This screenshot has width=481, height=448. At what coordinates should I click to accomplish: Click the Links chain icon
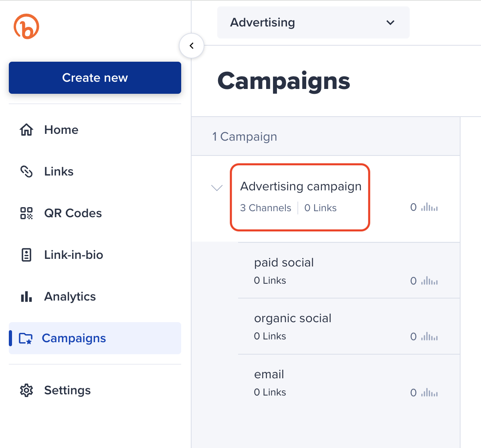[26, 172]
